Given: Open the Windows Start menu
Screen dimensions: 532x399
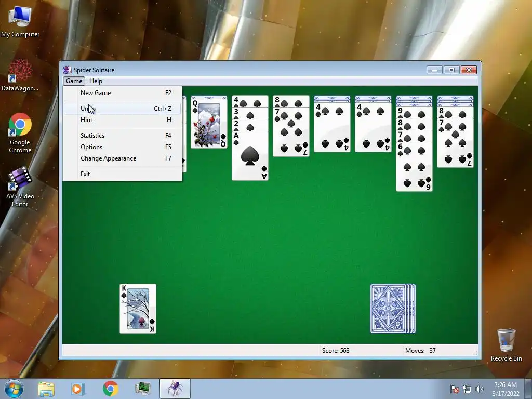Looking at the screenshot, I should (x=14, y=389).
